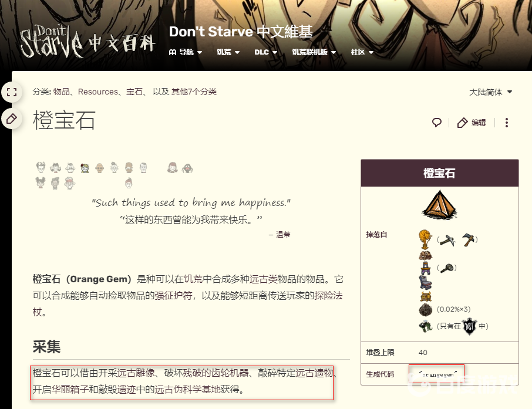Click the ornate chest icon in infobox
The width and height of the screenshot is (532, 409).
click(426, 296)
